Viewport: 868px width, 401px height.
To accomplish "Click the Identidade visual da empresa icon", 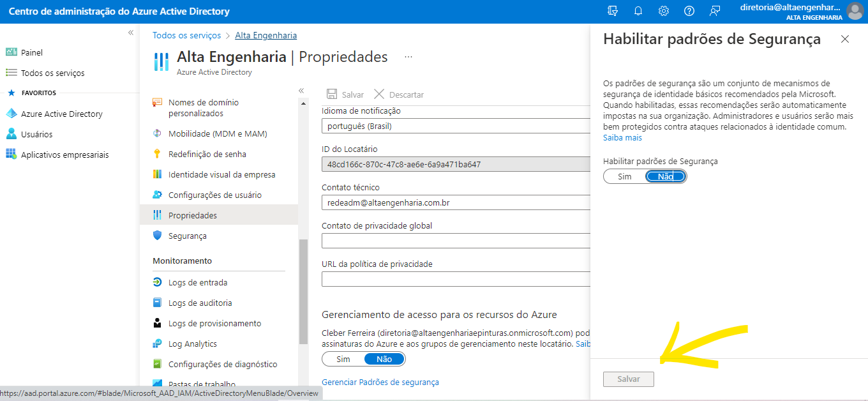I will click(x=157, y=174).
